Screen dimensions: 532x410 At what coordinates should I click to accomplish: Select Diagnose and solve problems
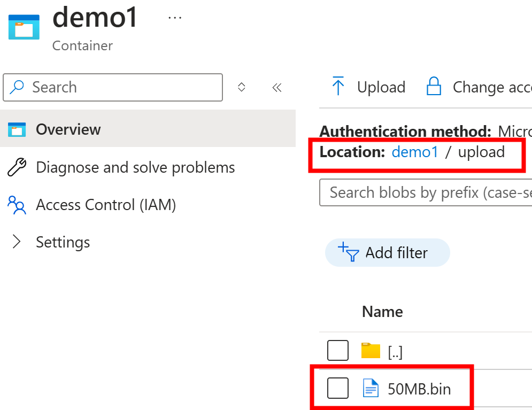coord(135,167)
